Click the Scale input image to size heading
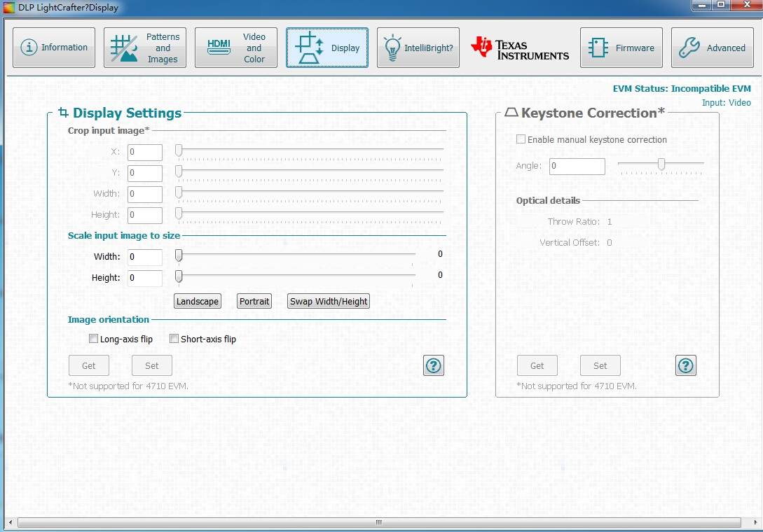Image resolution: width=763 pixels, height=532 pixels. click(x=123, y=235)
